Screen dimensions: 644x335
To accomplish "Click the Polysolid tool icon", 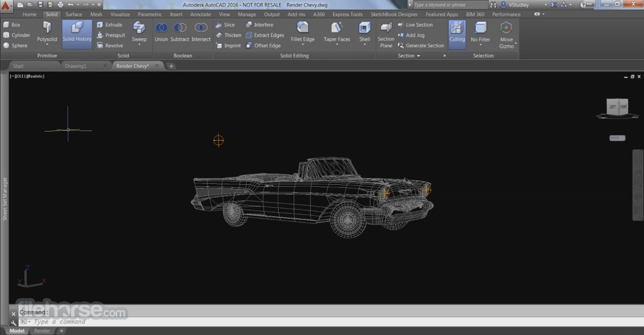I will tap(47, 28).
